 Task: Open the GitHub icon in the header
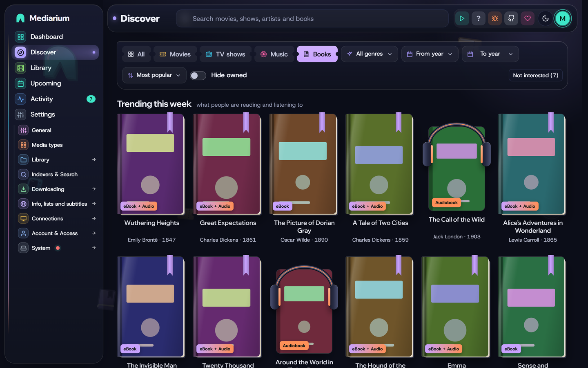[x=511, y=18]
